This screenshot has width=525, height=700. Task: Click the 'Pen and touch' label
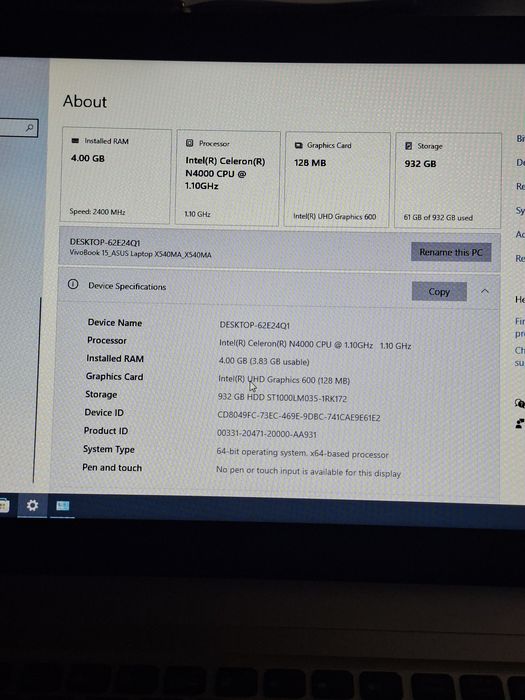(x=112, y=468)
